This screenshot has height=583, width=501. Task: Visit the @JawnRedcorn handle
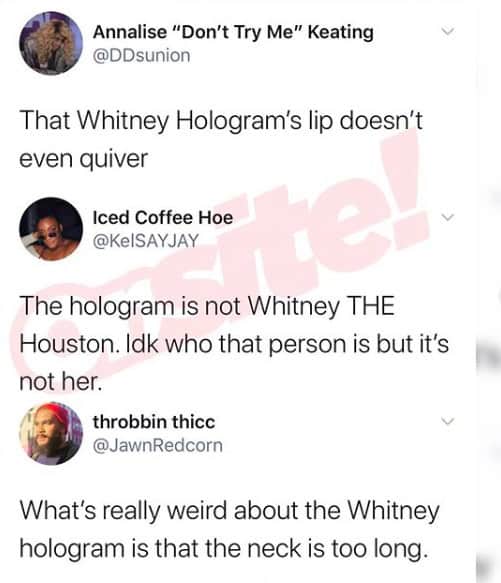tap(157, 445)
